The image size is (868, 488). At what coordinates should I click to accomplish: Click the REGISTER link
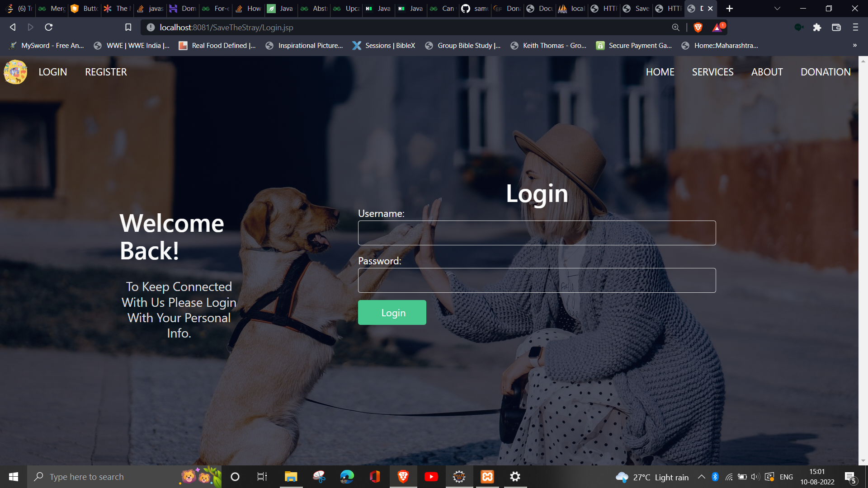click(106, 72)
